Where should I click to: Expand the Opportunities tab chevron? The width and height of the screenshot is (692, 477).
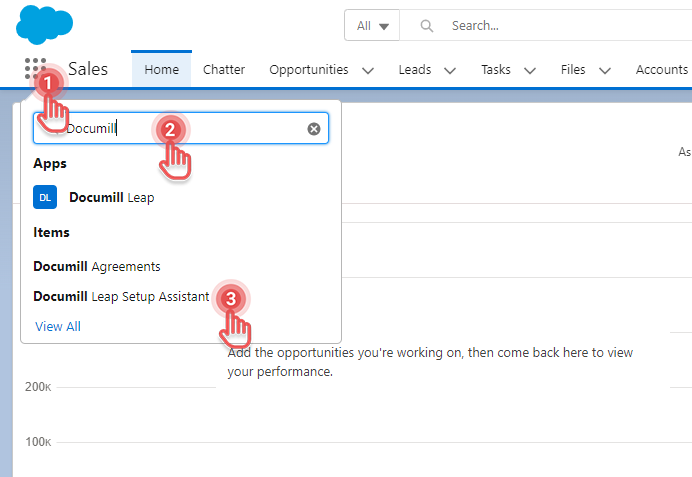point(367,70)
